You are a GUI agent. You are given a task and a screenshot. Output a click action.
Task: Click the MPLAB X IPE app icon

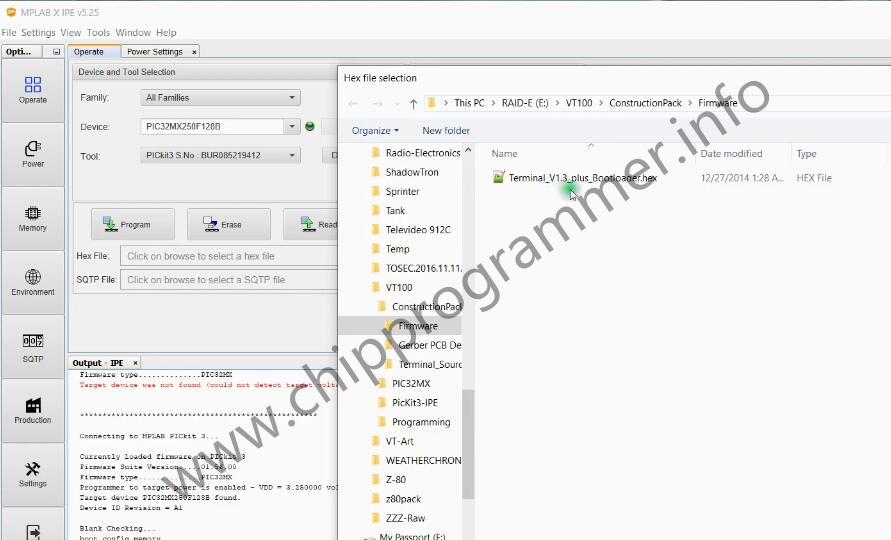(x=10, y=12)
